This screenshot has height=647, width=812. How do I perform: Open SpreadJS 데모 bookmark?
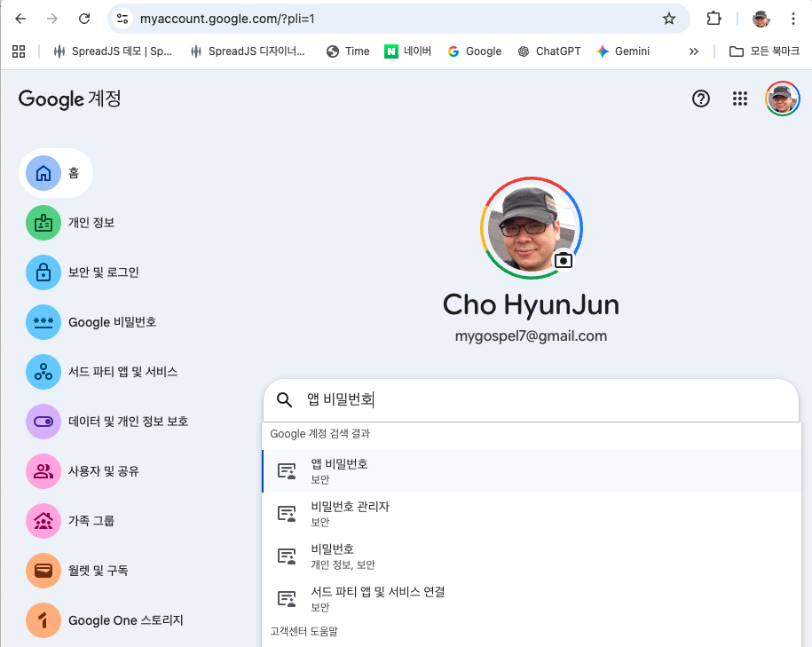point(113,51)
